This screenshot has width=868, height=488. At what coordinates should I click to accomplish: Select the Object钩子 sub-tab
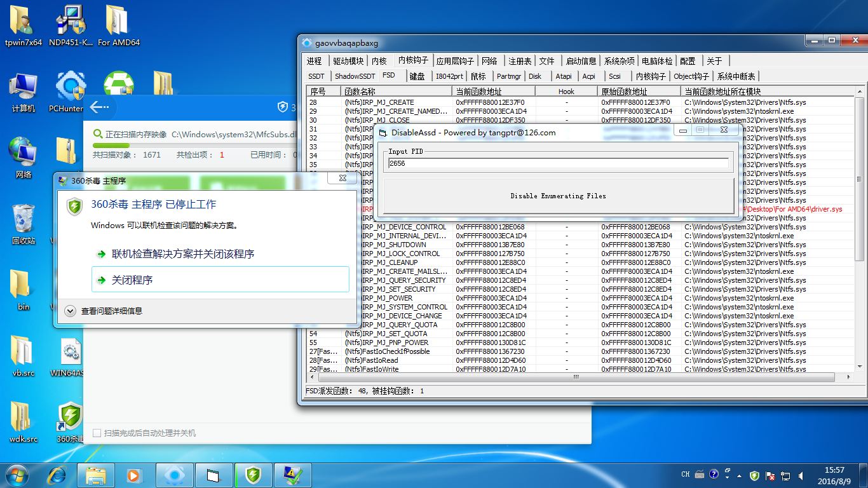tap(691, 76)
